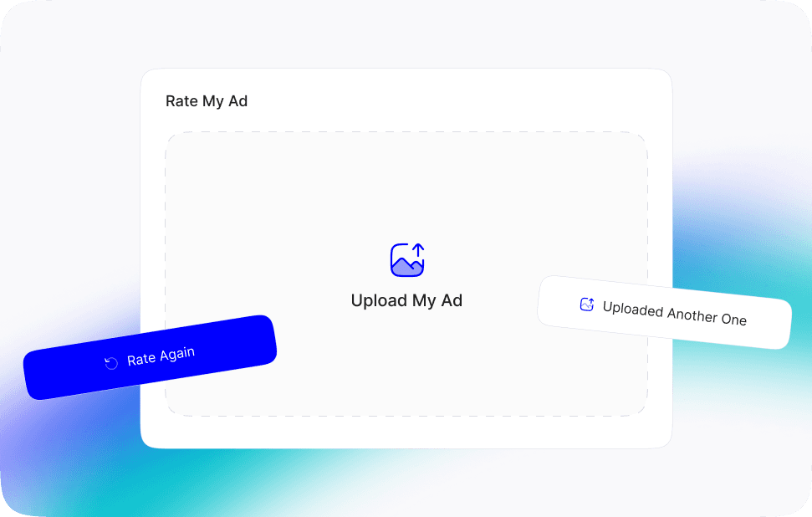Click the image upload icon in the center
Viewport: 812px width, 517px height.
[407, 259]
